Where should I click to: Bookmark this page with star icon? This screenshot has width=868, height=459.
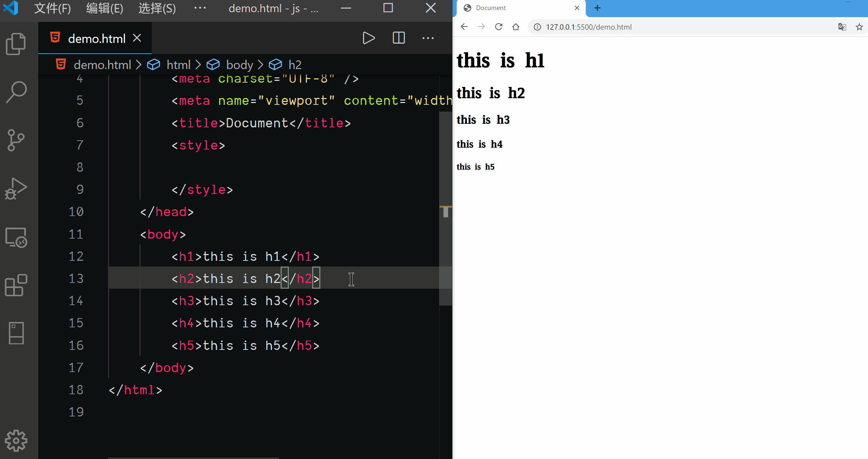(859, 27)
